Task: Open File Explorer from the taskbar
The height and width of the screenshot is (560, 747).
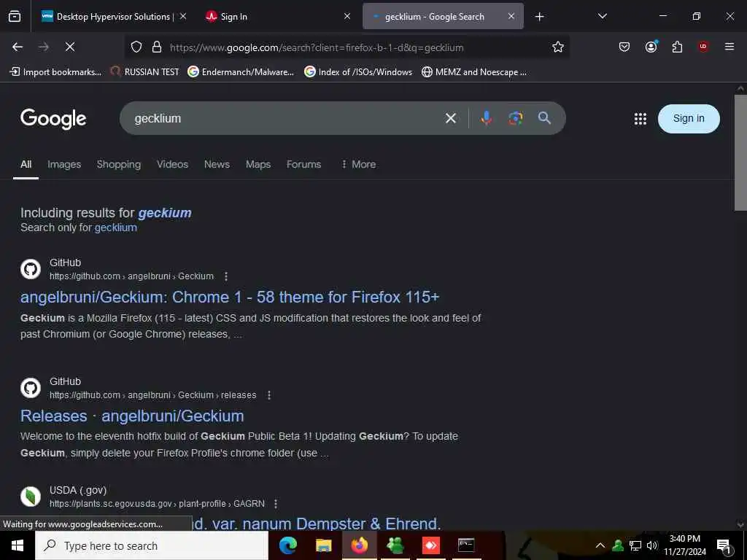Action: [x=323, y=545]
